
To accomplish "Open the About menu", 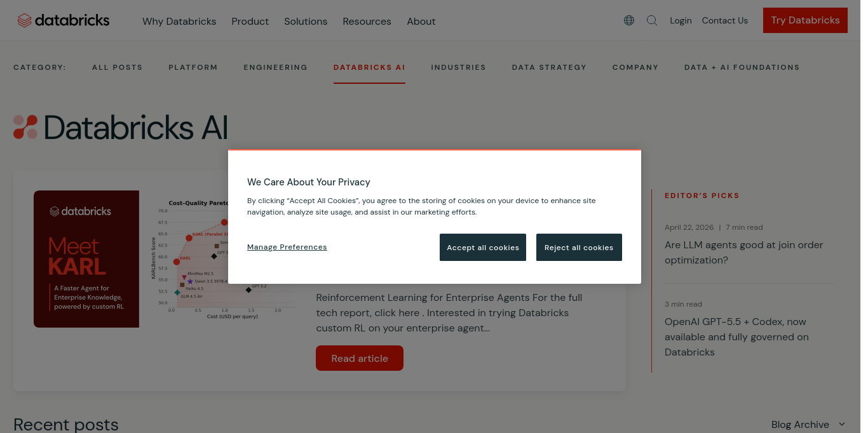I will pyautogui.click(x=421, y=21).
